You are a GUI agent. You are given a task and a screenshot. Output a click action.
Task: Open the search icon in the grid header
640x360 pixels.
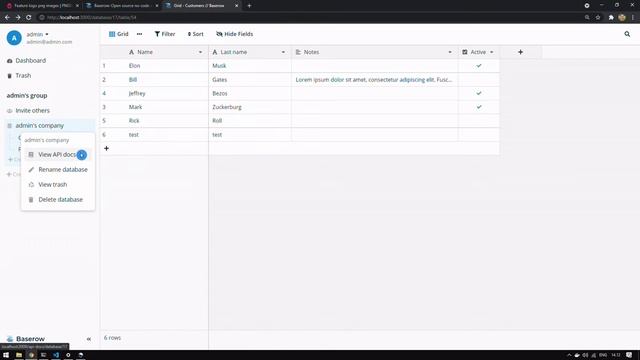[x=627, y=34]
